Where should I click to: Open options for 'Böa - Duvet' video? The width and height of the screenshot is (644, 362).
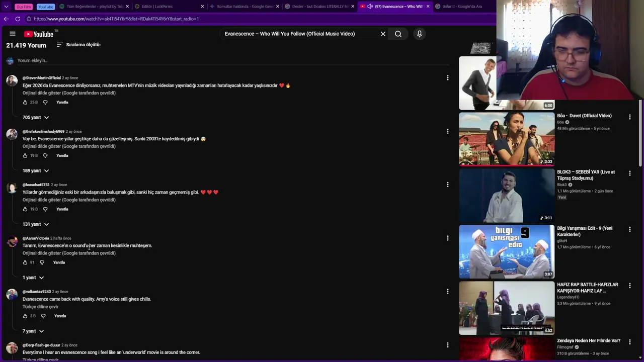pos(629,117)
